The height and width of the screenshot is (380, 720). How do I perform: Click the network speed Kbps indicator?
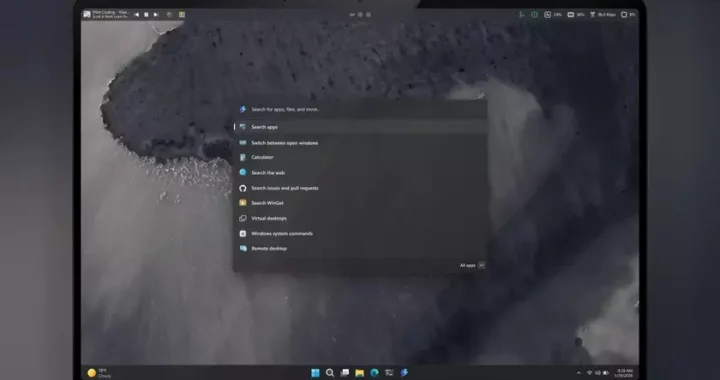602,15
